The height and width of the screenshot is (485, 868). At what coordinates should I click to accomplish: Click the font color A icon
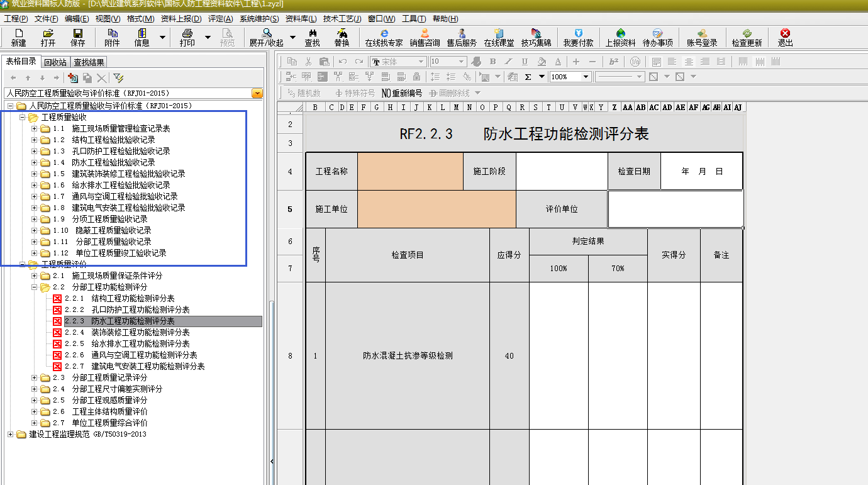click(558, 62)
